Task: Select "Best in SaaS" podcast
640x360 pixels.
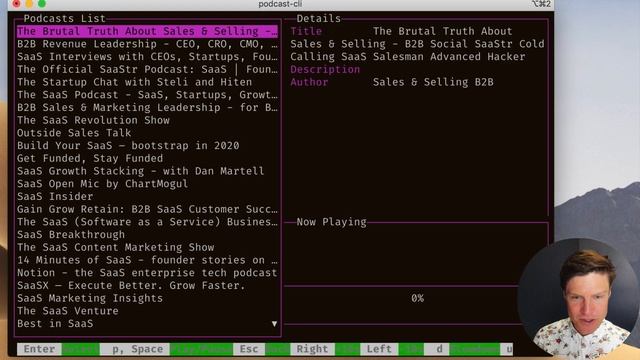Action: (147, 323)
